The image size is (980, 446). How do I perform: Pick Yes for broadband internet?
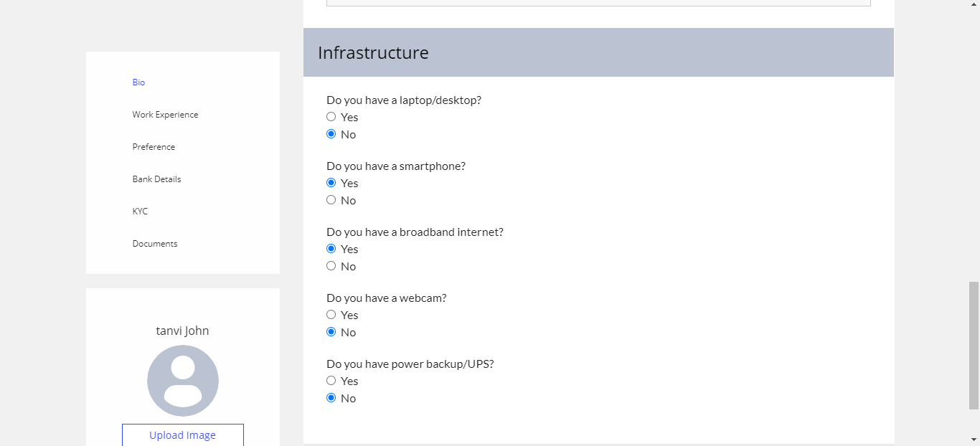331,249
